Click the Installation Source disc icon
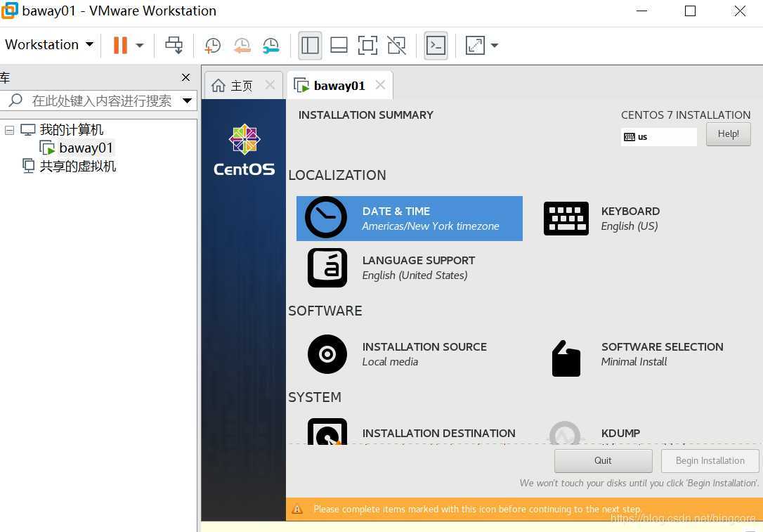Viewport: 763px width, 532px height. (x=327, y=354)
